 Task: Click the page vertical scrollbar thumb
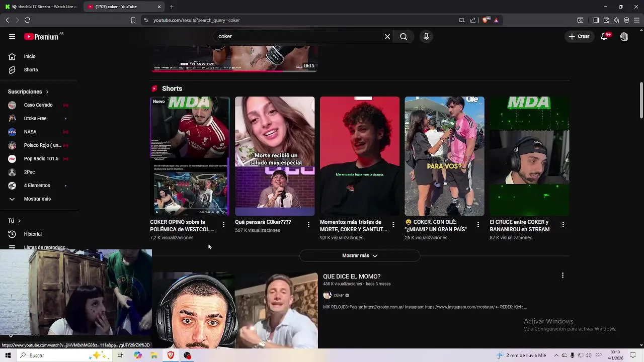641,101
